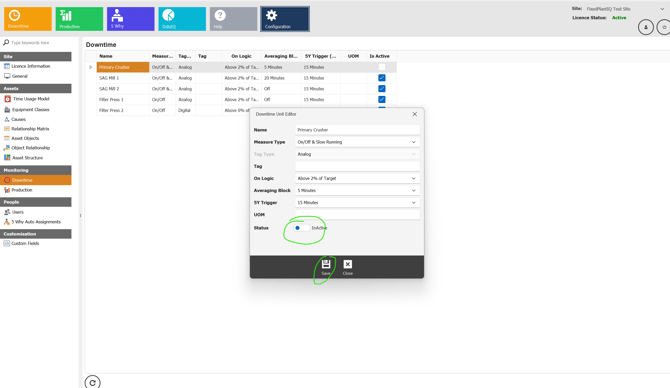
Task: Sort by the Name column header
Action: coord(123,56)
